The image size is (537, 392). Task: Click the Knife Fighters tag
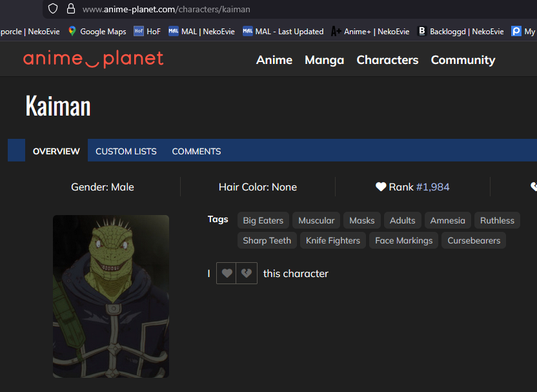point(333,240)
